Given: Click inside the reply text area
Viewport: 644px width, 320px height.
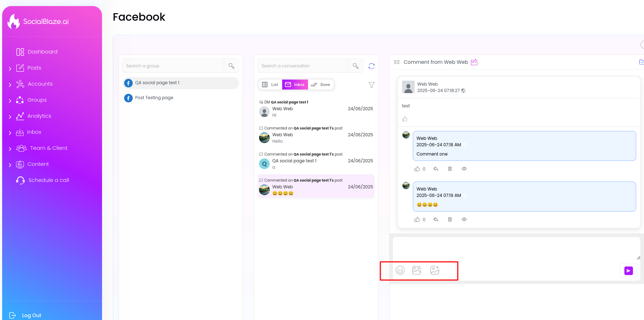Looking at the screenshot, I should (516, 249).
